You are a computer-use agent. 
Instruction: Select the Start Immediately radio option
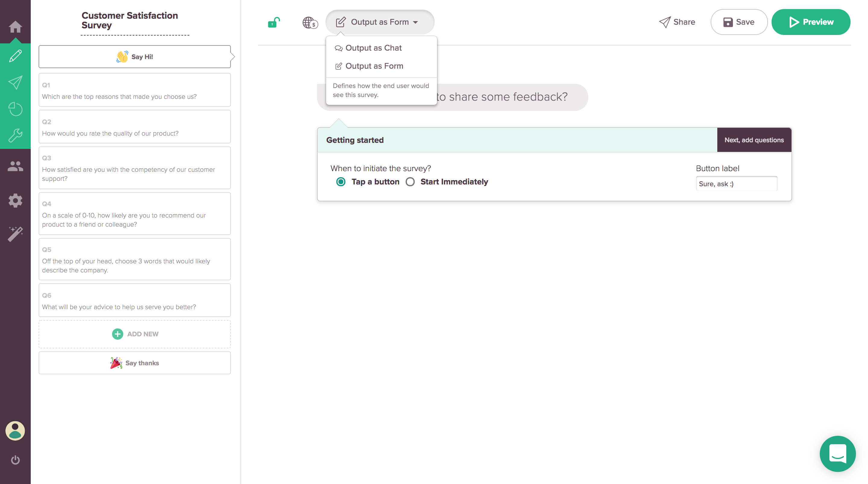click(410, 182)
